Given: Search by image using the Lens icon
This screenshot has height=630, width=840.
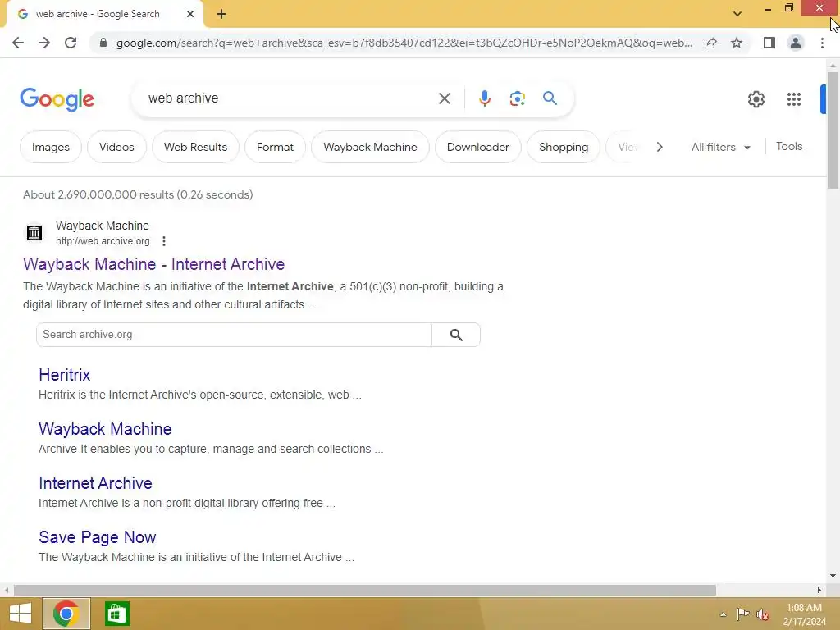Looking at the screenshot, I should [517, 98].
